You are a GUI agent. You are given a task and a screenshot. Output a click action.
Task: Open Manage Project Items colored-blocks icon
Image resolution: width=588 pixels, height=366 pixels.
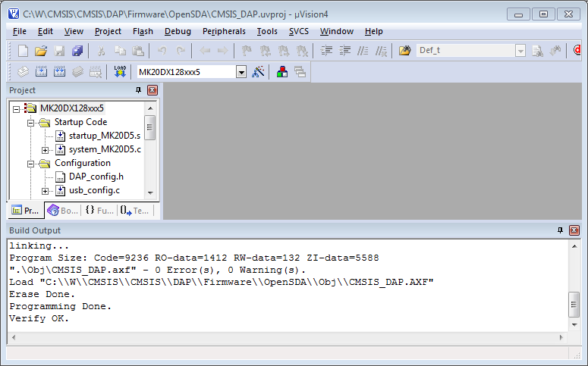tap(281, 72)
